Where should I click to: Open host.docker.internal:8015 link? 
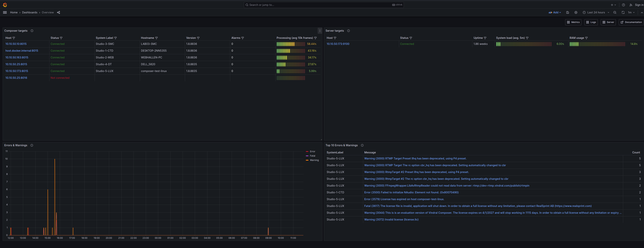22,51
